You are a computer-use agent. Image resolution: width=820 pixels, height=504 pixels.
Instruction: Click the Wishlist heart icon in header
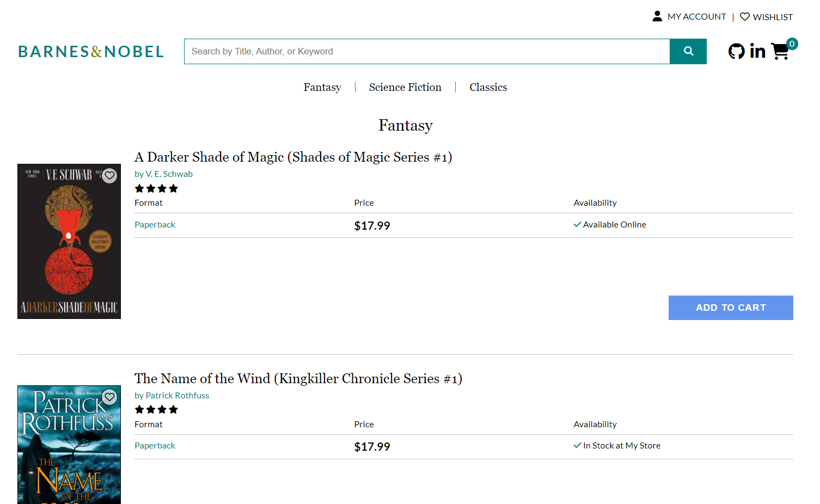tap(745, 17)
